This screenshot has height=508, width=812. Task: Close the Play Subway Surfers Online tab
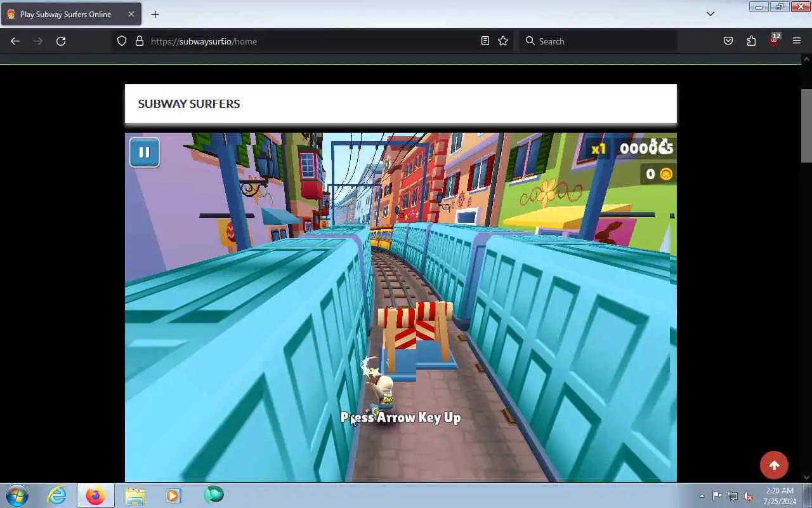coord(131,14)
